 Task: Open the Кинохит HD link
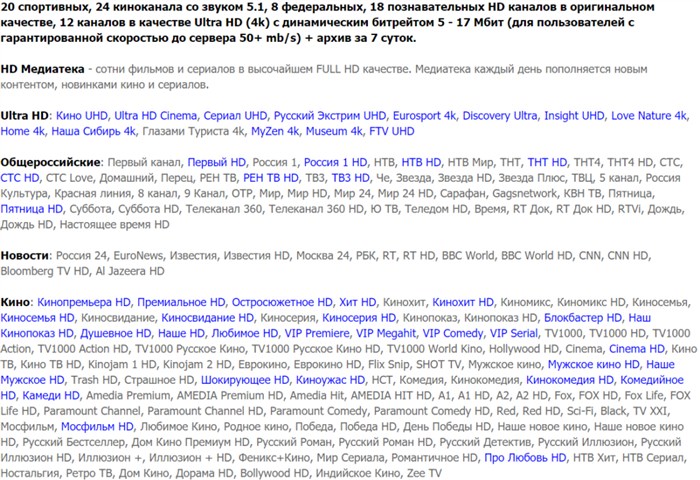point(463,302)
